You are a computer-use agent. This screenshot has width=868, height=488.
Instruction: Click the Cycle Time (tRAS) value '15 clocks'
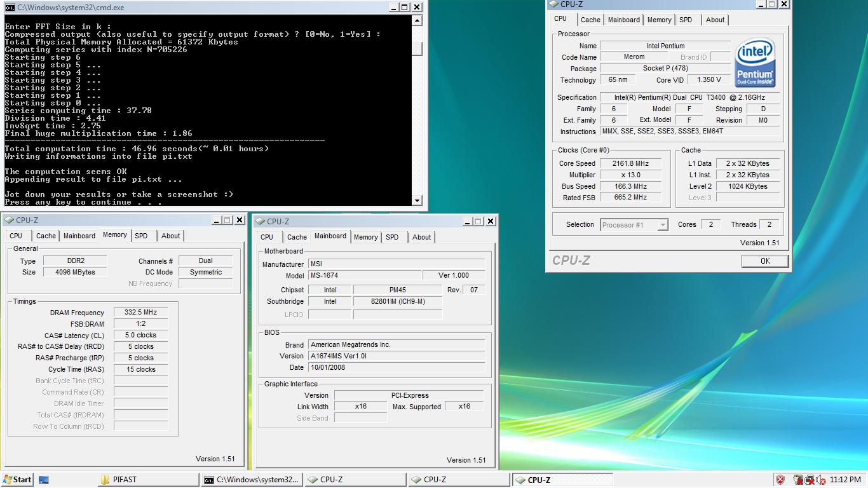click(141, 369)
